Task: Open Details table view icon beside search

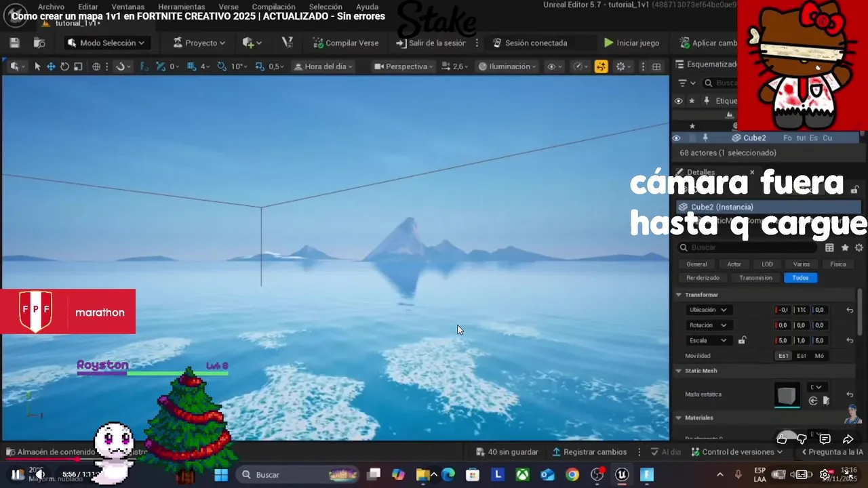Action: click(829, 247)
